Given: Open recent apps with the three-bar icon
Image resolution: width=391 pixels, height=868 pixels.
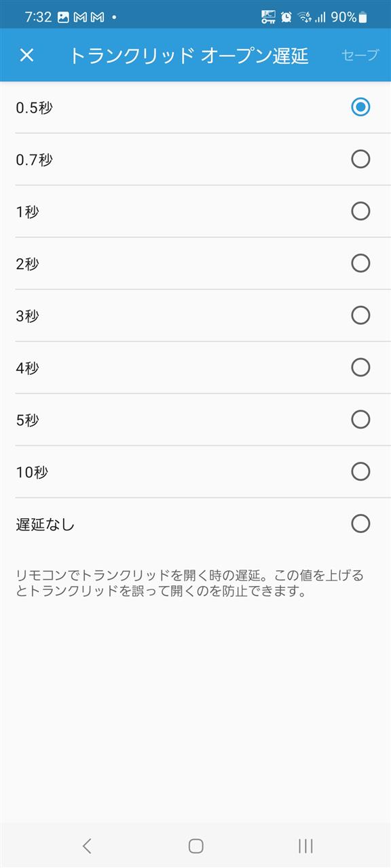Looking at the screenshot, I should (305, 845).
